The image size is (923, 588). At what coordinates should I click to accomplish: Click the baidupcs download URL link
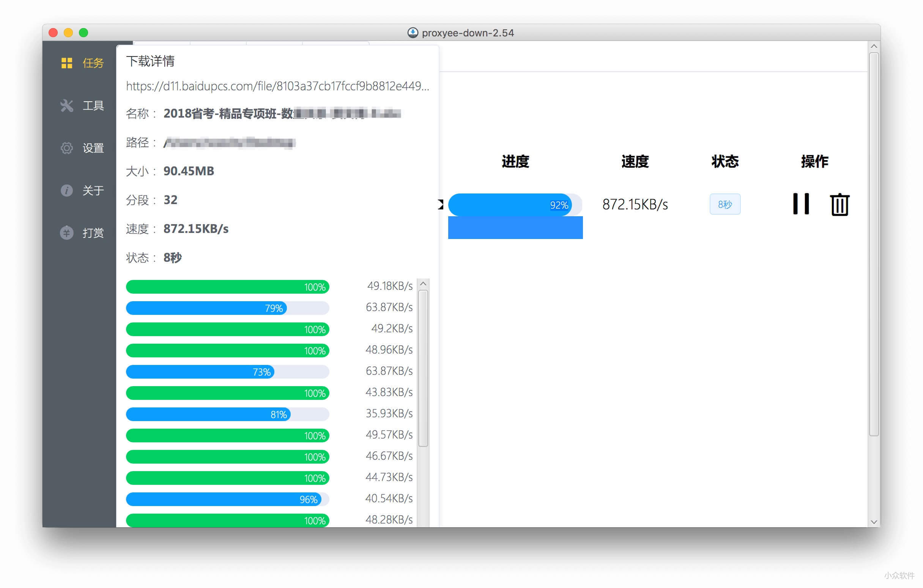point(277,86)
